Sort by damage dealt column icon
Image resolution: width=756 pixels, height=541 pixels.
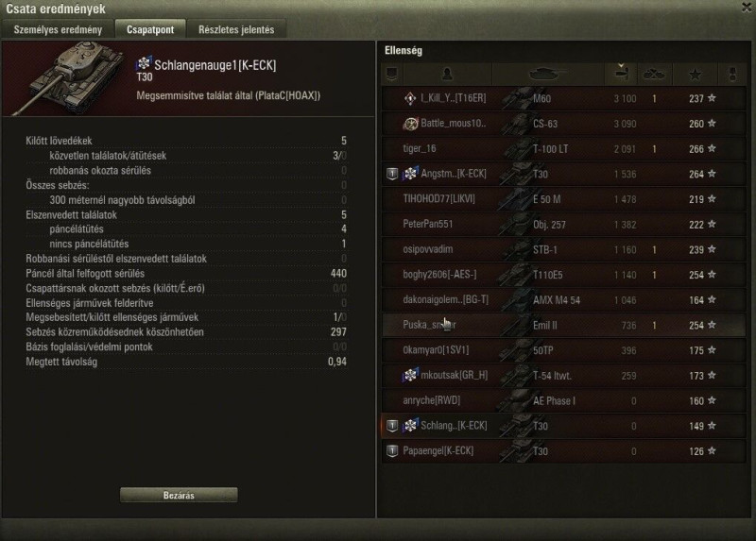pos(621,75)
